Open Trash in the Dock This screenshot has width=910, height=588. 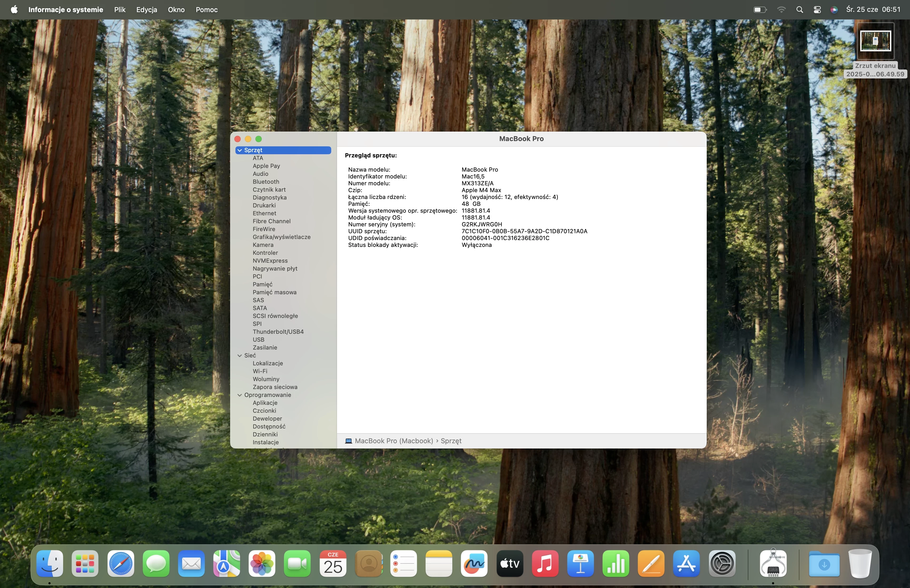tap(860, 564)
